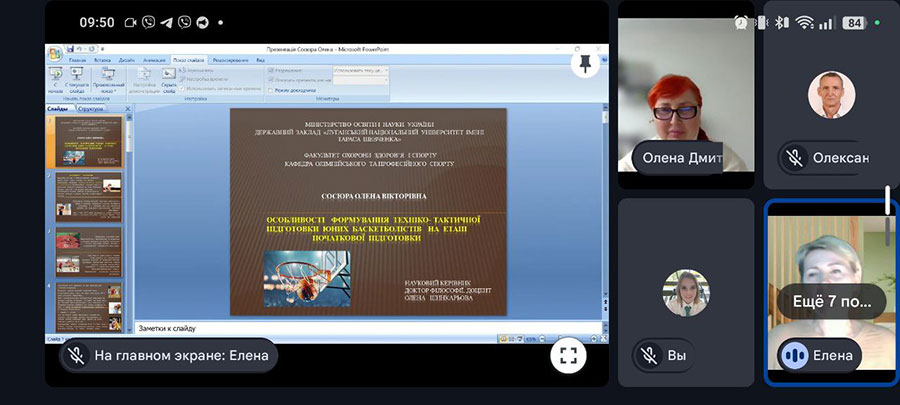Viewport: 900px width, 405px height.
Task: Click the Save icon in quick access toolbar
Action: pyautogui.click(x=71, y=49)
